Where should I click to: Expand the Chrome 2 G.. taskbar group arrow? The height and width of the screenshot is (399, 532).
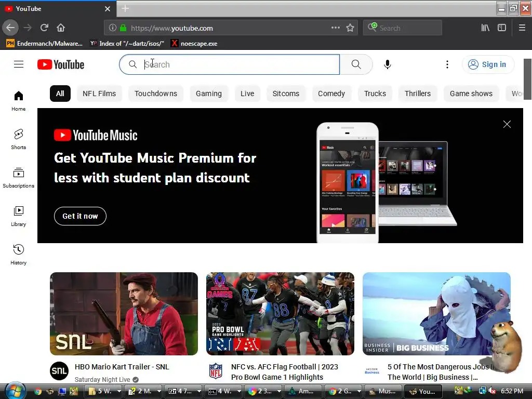[x=359, y=391]
